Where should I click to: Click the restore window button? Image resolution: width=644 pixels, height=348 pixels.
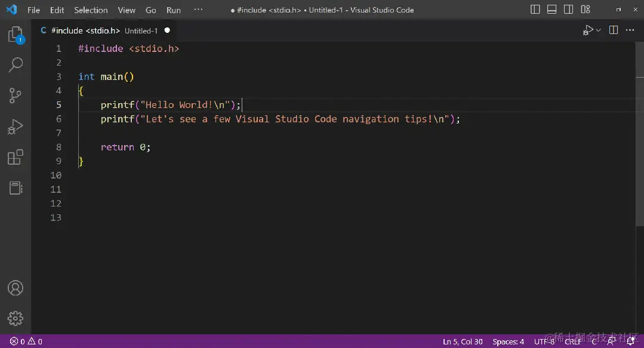click(x=618, y=10)
